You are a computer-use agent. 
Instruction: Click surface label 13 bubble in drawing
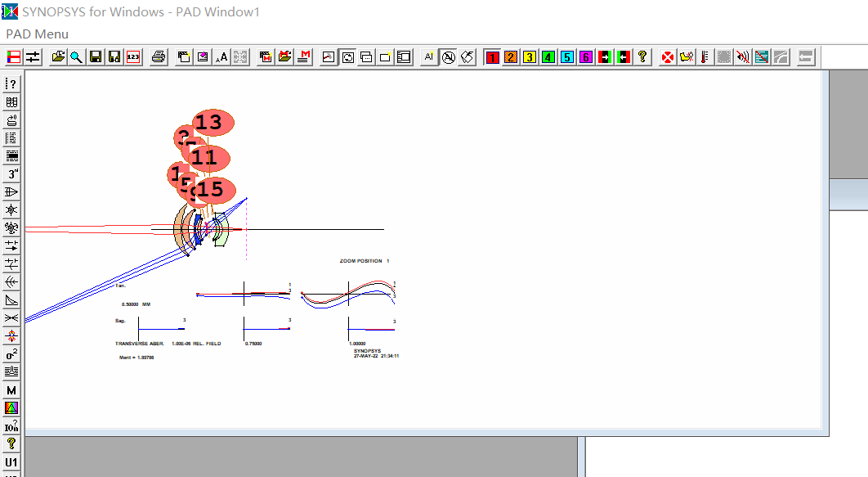[213, 123]
